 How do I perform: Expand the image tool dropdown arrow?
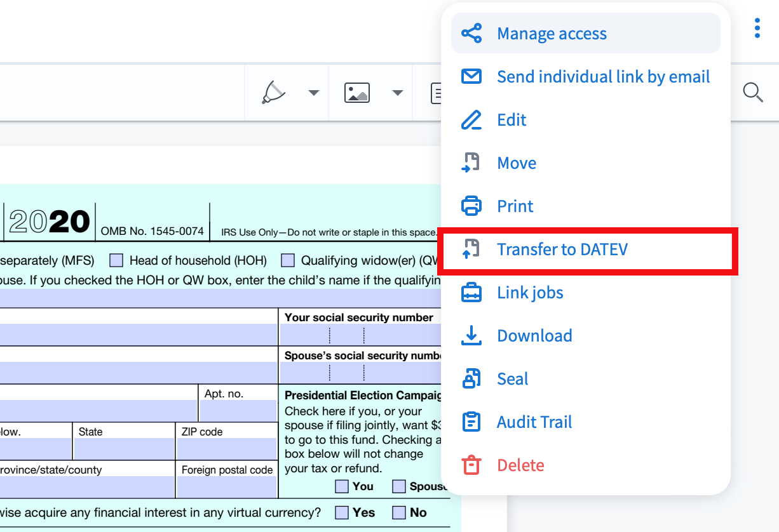click(x=397, y=93)
